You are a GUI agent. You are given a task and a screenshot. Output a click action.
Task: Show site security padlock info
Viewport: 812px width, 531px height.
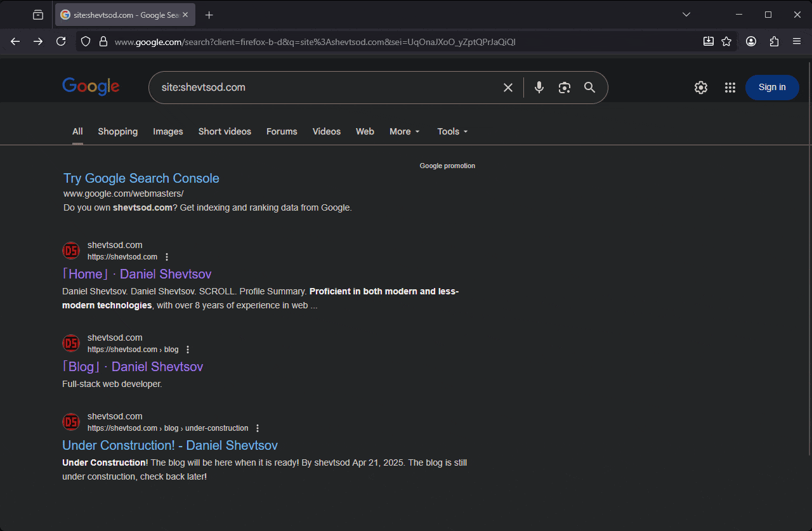[103, 41]
